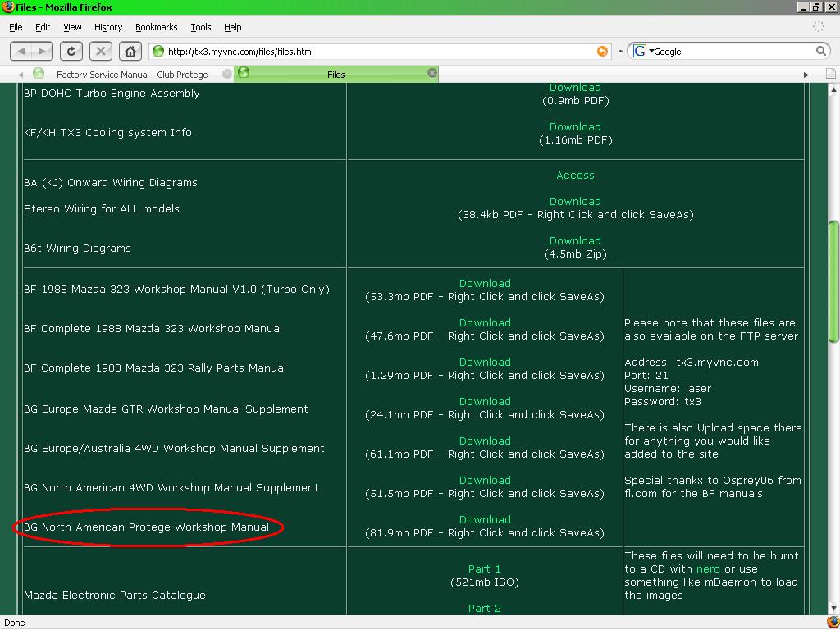Open the Bookmarks menu
The width and height of the screenshot is (840, 630).
point(157,27)
